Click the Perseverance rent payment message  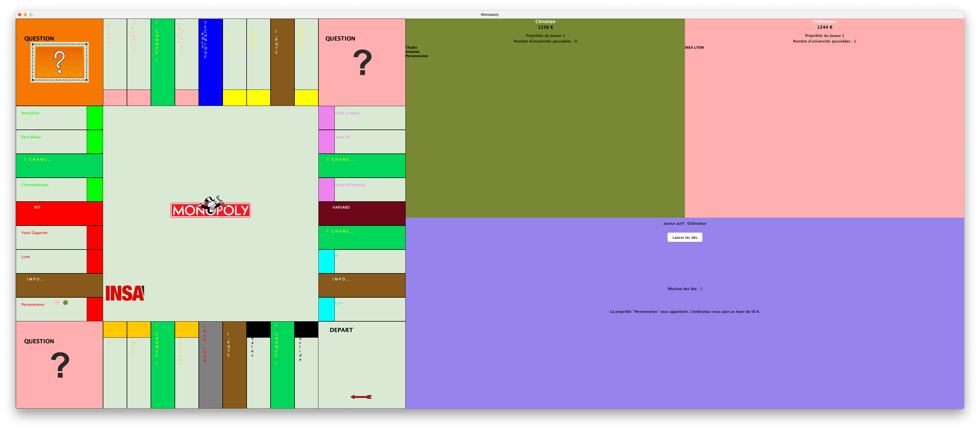(x=685, y=312)
